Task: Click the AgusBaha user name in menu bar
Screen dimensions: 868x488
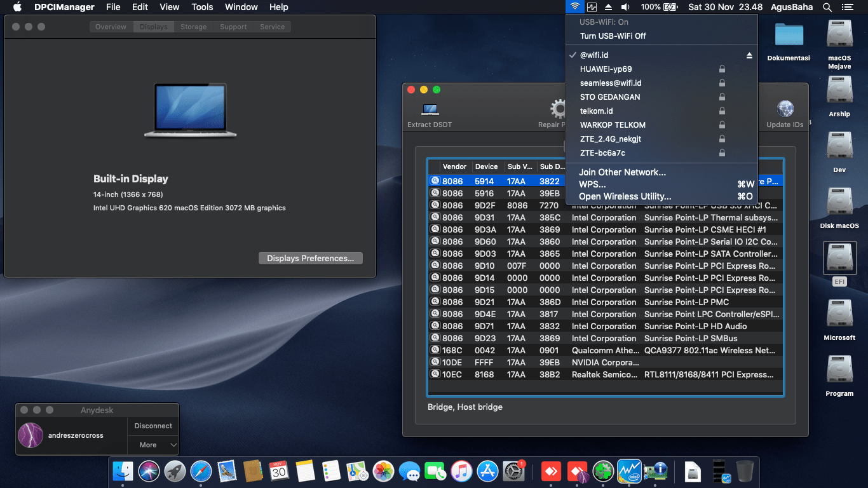Action: [790, 7]
